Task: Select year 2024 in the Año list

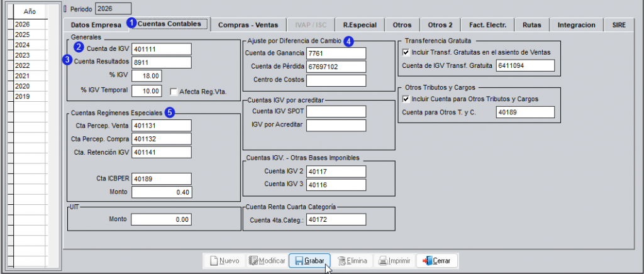Action: point(30,45)
